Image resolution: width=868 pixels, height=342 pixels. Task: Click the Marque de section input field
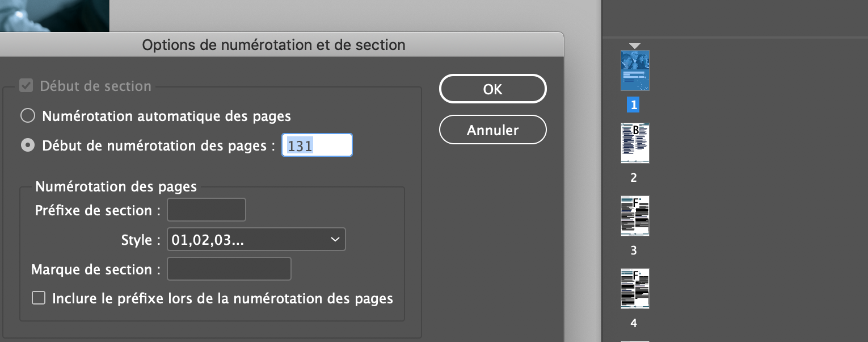[x=229, y=269]
